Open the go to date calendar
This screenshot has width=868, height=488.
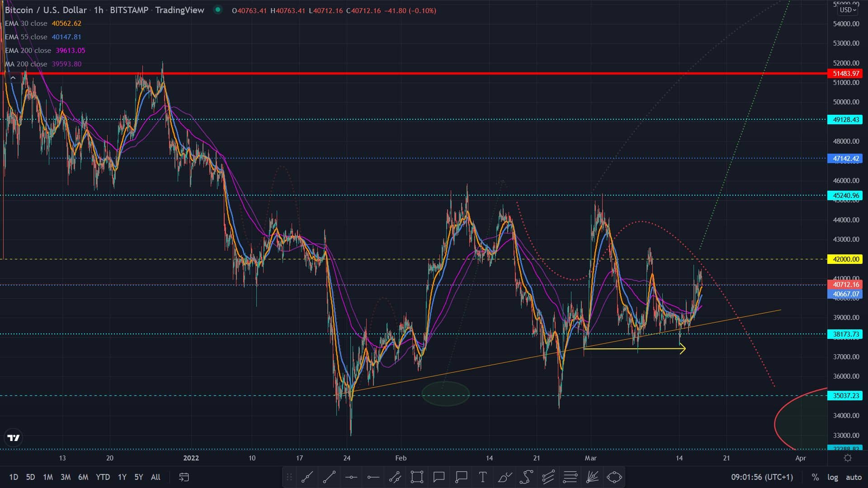click(184, 477)
